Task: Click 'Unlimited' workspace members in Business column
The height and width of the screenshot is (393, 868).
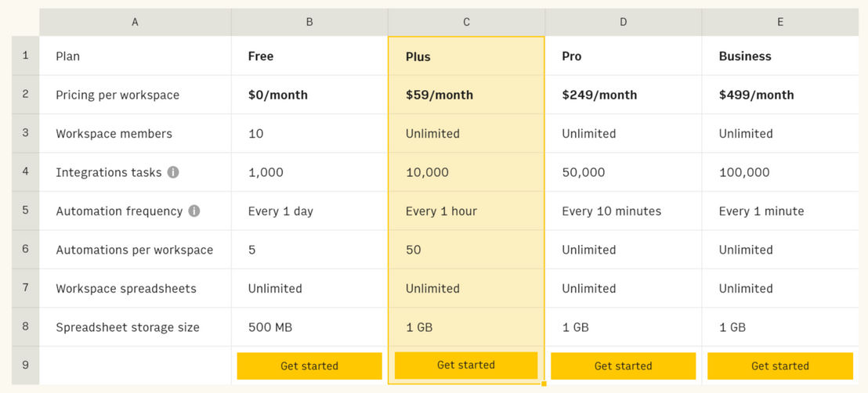Action: [x=746, y=134]
